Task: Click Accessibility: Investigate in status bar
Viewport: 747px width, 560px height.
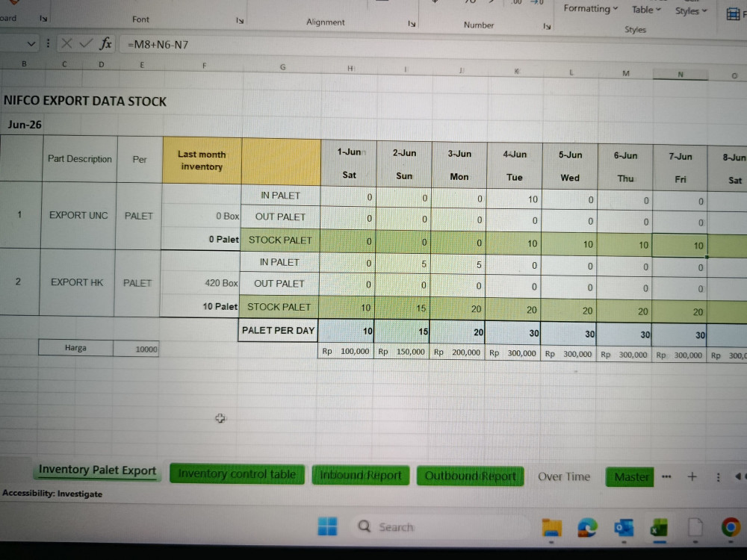Action: coord(52,494)
